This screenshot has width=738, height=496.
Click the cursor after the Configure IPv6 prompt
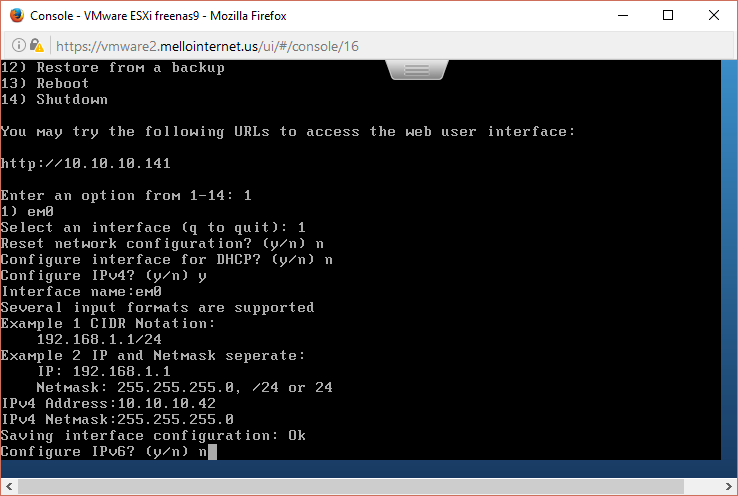click(x=212, y=452)
